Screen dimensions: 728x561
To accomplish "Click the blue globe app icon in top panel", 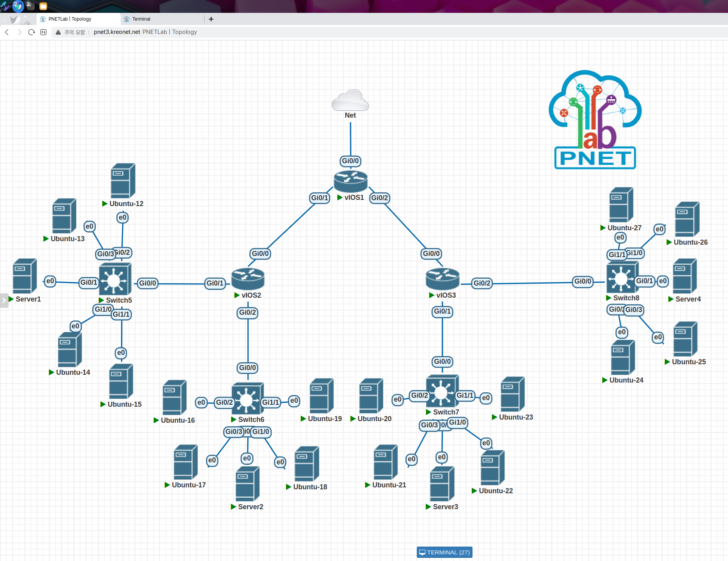I will point(18,6).
